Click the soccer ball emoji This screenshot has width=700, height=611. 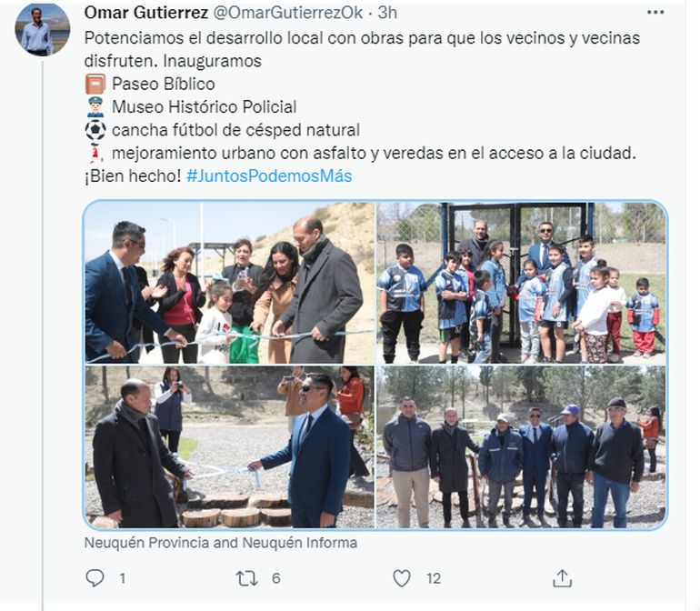(95, 130)
